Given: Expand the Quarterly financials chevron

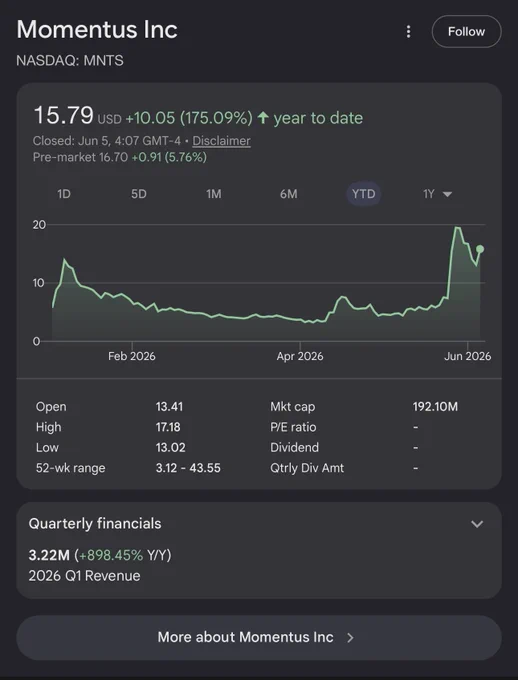Looking at the screenshot, I should (477, 524).
